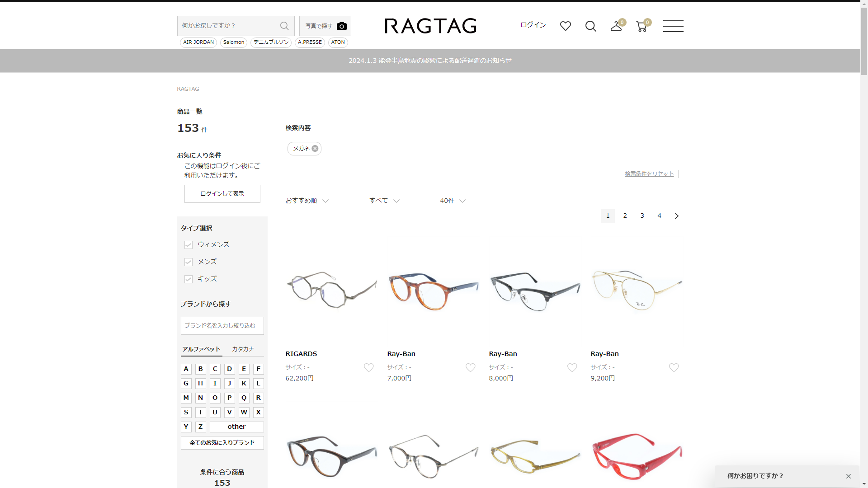Click the 検索条件をリセット link
The height and width of the screenshot is (488, 868).
[649, 174]
